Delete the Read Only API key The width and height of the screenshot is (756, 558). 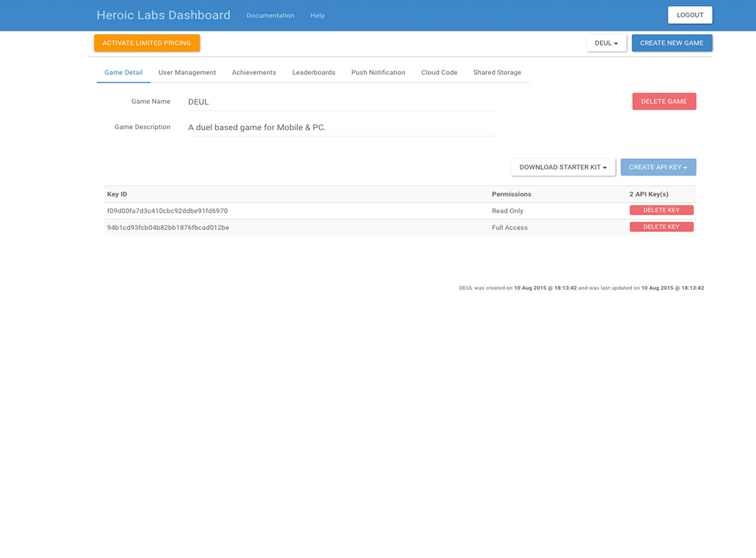(x=661, y=210)
